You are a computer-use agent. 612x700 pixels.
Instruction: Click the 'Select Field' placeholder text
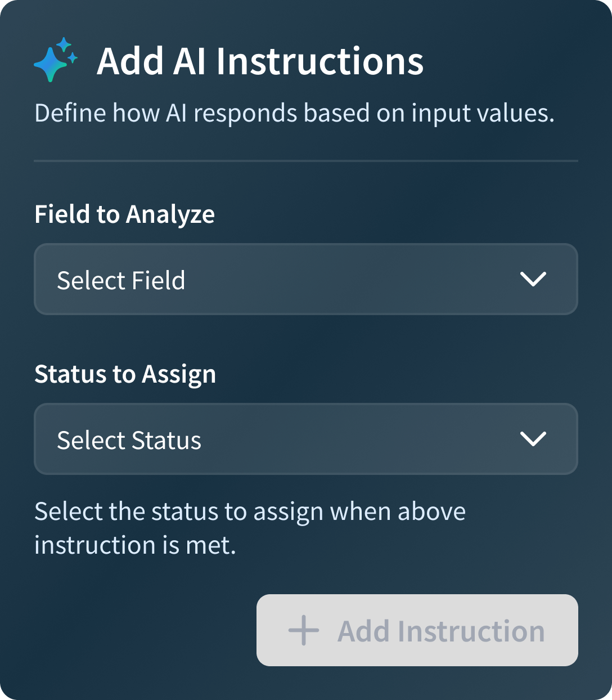[x=121, y=280]
